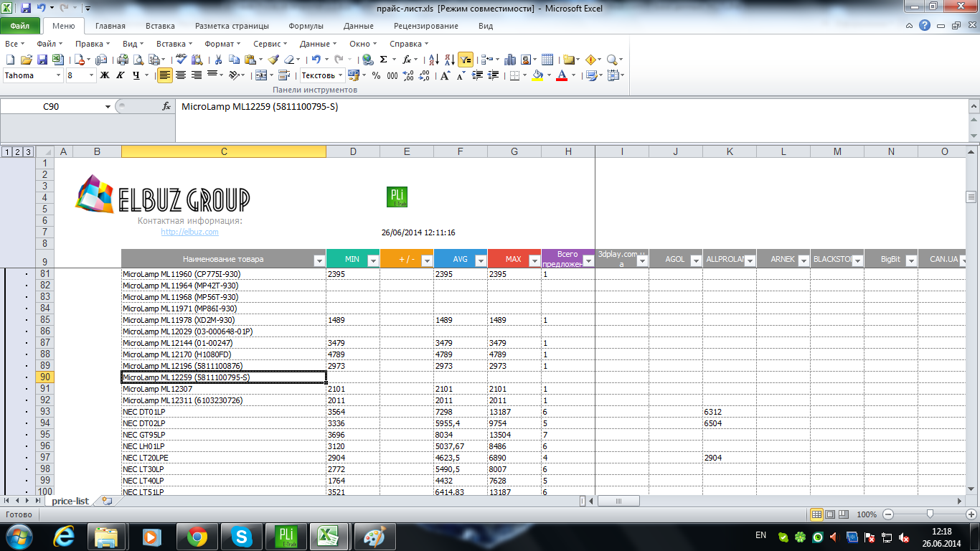Decrease decimal places icon

(424, 75)
